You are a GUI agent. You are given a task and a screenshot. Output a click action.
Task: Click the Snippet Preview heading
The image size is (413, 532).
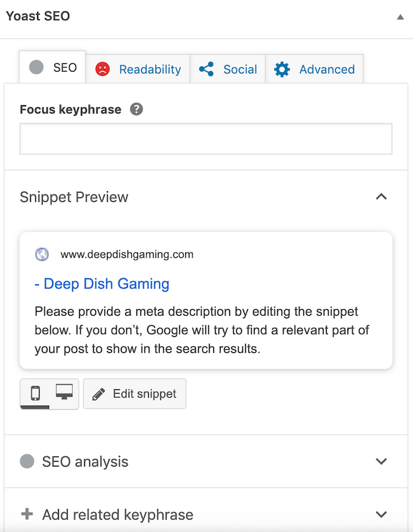(x=74, y=197)
